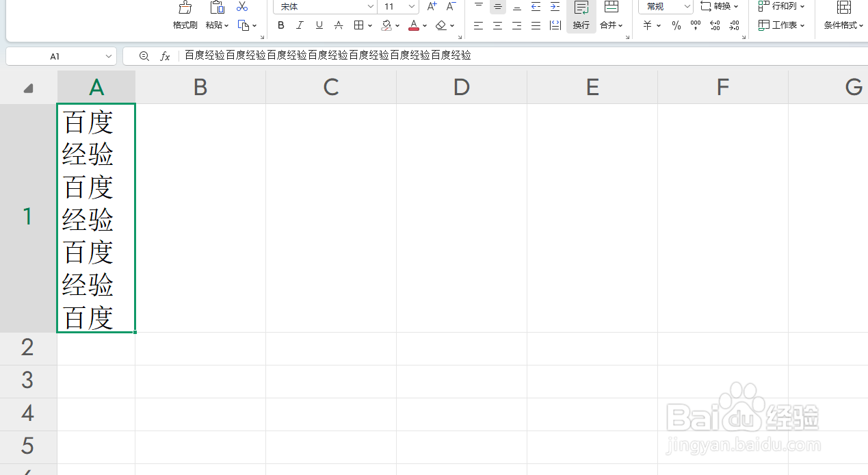
Task: Click the distributed alignment icon
Action: coord(555,25)
